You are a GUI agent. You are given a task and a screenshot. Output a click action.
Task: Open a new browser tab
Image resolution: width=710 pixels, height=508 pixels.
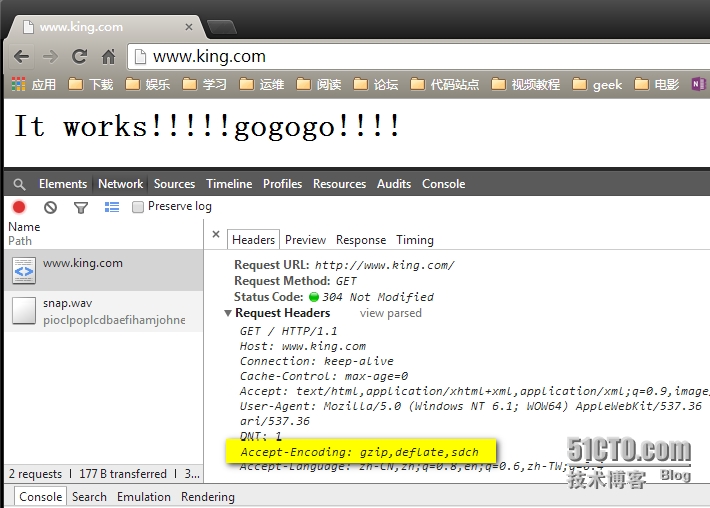click(x=221, y=27)
